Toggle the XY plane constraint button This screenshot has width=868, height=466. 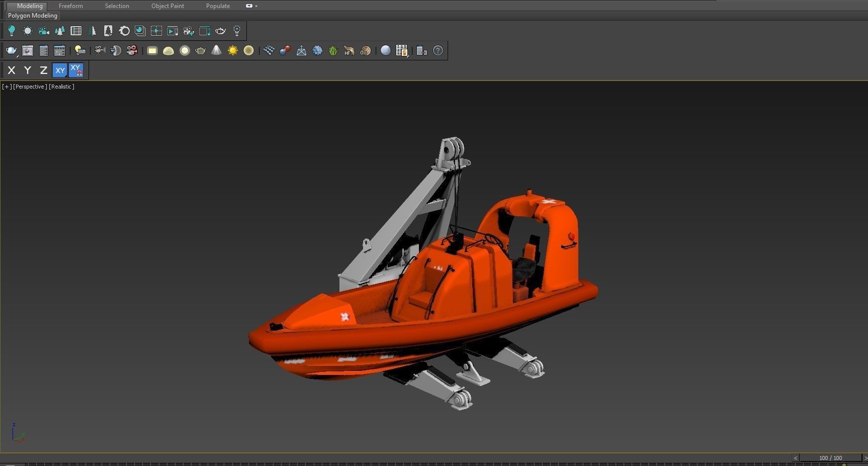[x=60, y=70]
